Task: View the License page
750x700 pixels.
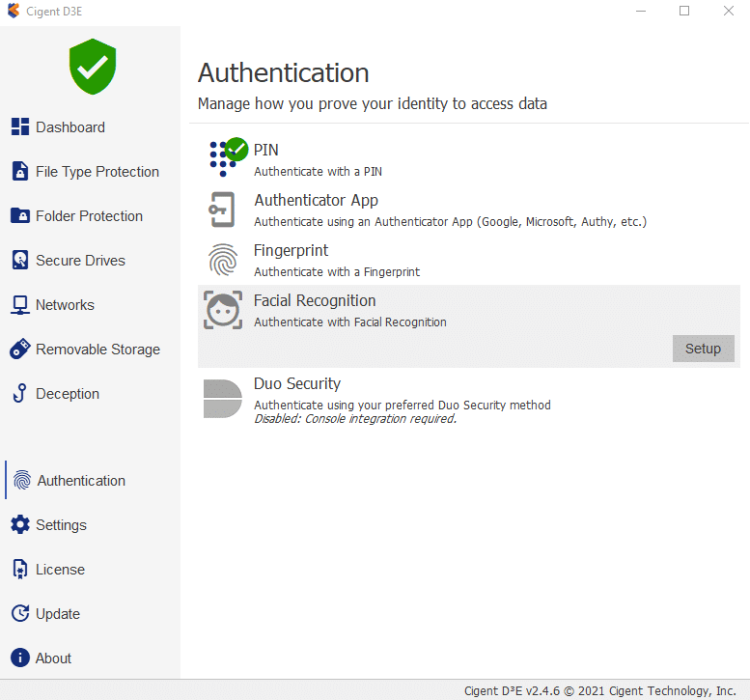Action: pyautogui.click(x=60, y=570)
